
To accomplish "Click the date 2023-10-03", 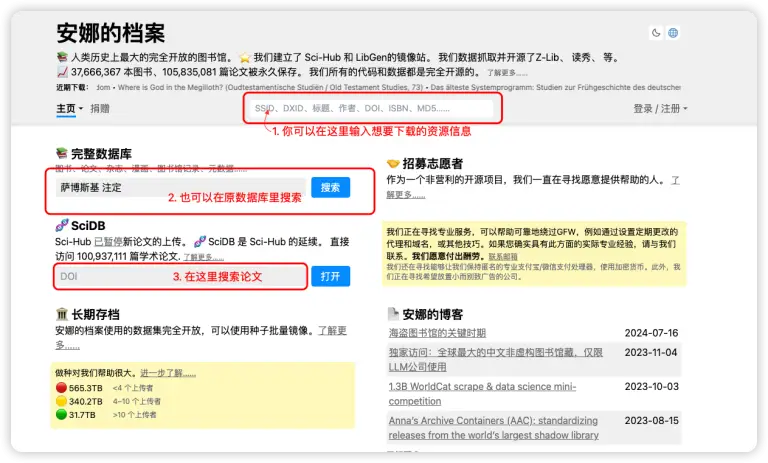I will (x=652, y=387).
